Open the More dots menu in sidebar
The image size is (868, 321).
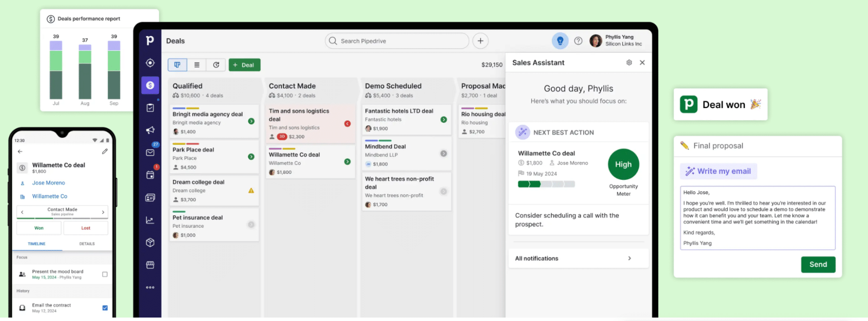150,288
